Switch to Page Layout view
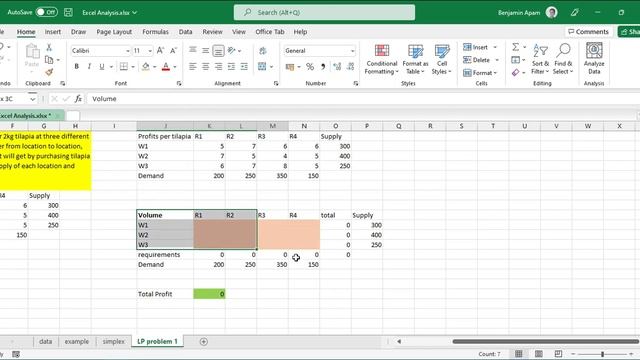640x360 pixels. [539, 354]
